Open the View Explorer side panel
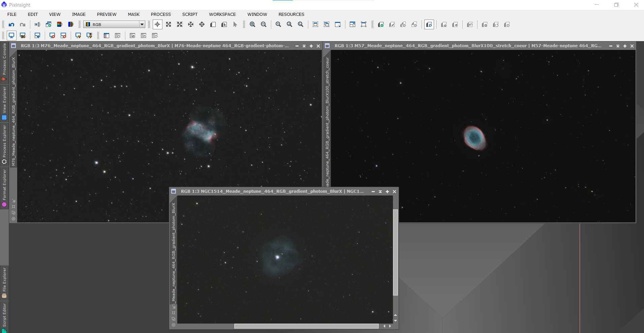The width and height of the screenshot is (644, 333). (4, 103)
